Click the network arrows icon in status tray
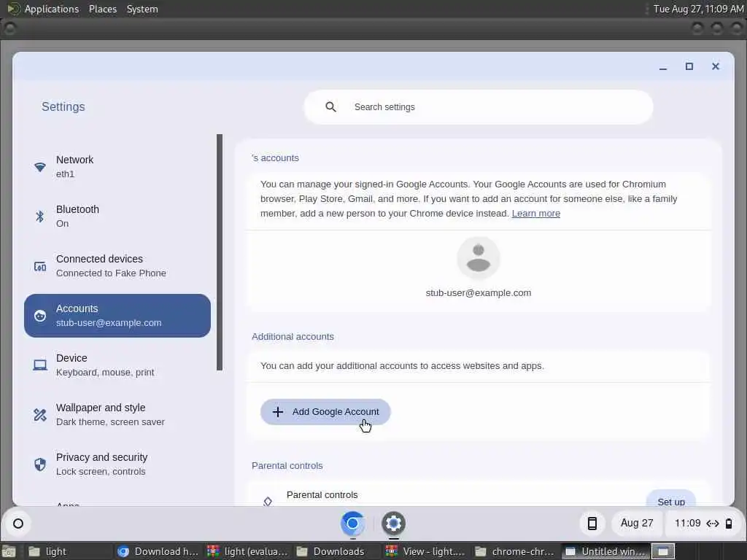The height and width of the screenshot is (560, 747). [x=713, y=524]
